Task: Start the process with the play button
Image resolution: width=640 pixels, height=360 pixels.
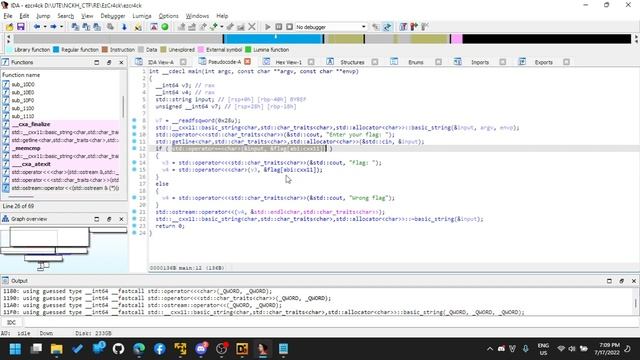Action: pos(267,27)
